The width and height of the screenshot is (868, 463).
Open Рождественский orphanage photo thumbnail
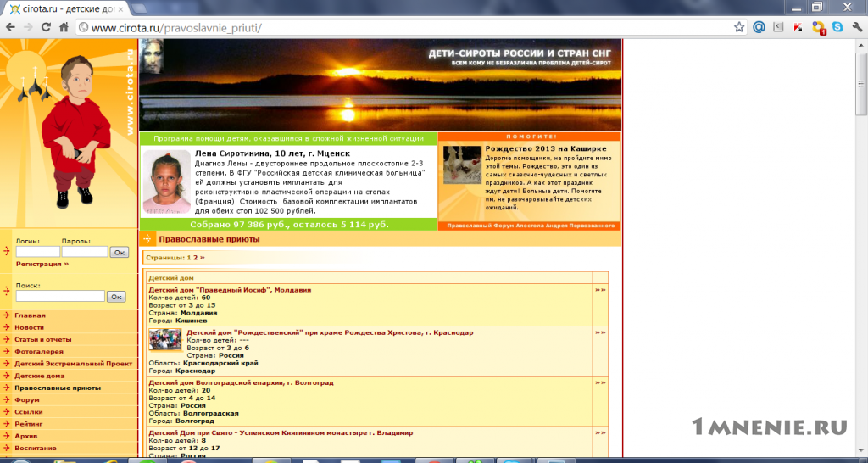coord(165,339)
